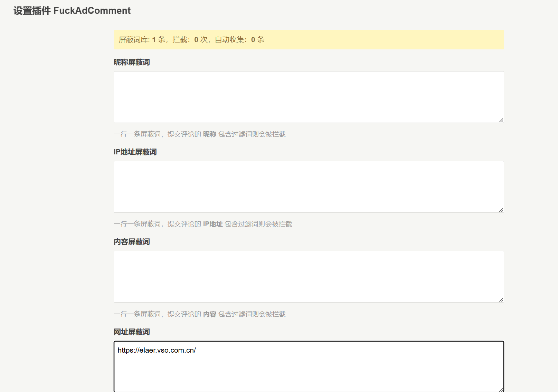Image resolution: width=558 pixels, height=392 pixels.
Task: Click the bold 昵称 word in help text
Action: (x=209, y=134)
